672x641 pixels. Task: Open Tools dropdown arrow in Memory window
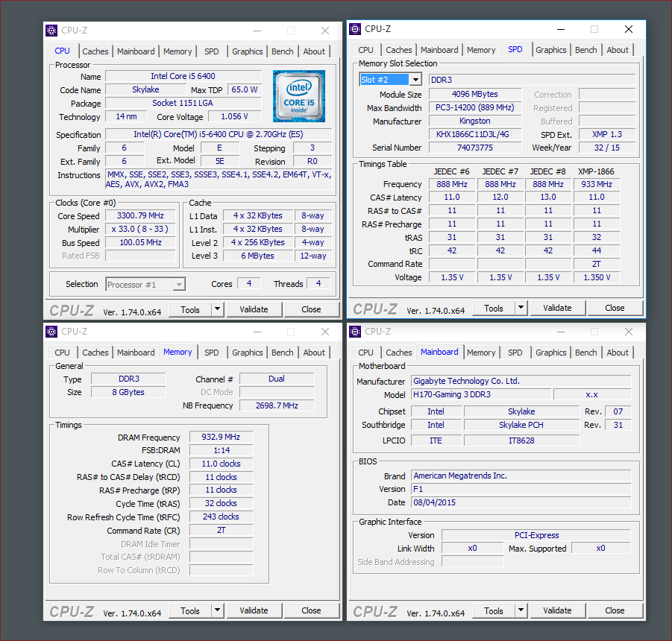click(217, 610)
